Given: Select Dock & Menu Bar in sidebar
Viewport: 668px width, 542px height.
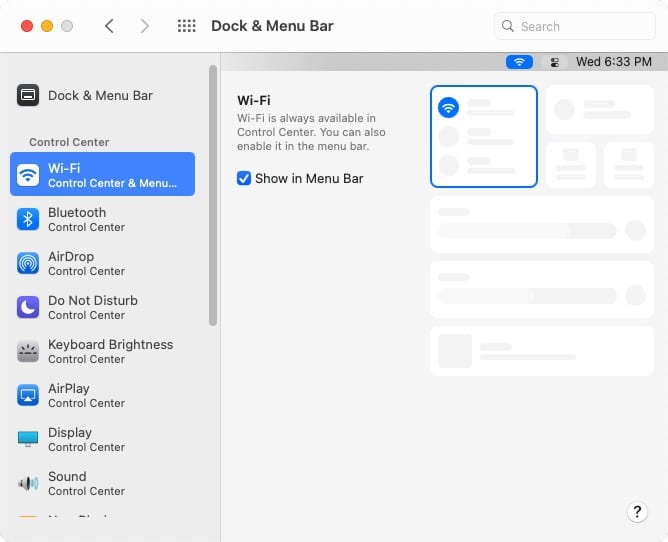Looking at the screenshot, I should tap(102, 95).
